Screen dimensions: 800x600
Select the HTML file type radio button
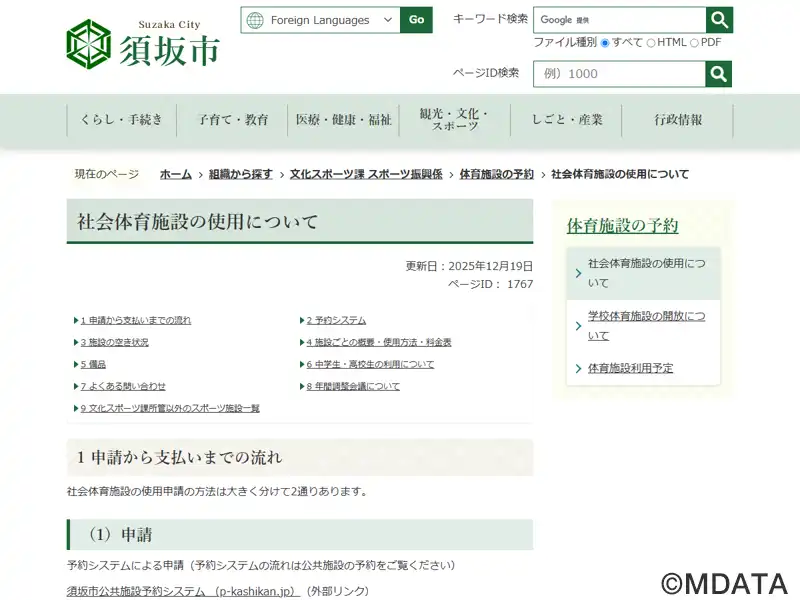click(x=651, y=43)
